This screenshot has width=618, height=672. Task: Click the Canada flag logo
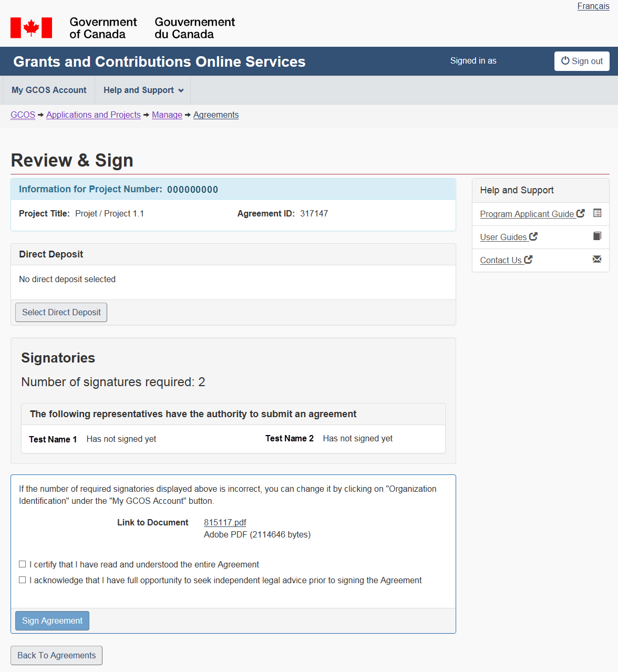pyautogui.click(x=32, y=28)
